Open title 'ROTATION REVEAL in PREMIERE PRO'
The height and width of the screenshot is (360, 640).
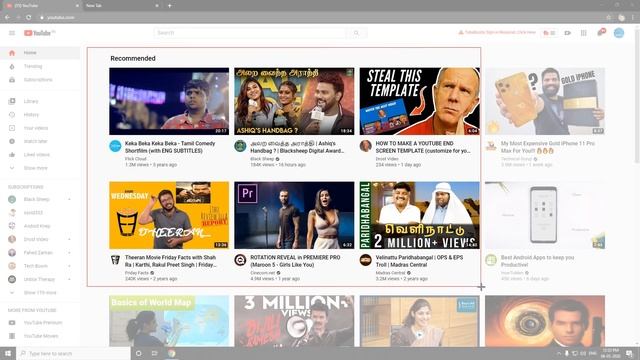click(x=295, y=261)
